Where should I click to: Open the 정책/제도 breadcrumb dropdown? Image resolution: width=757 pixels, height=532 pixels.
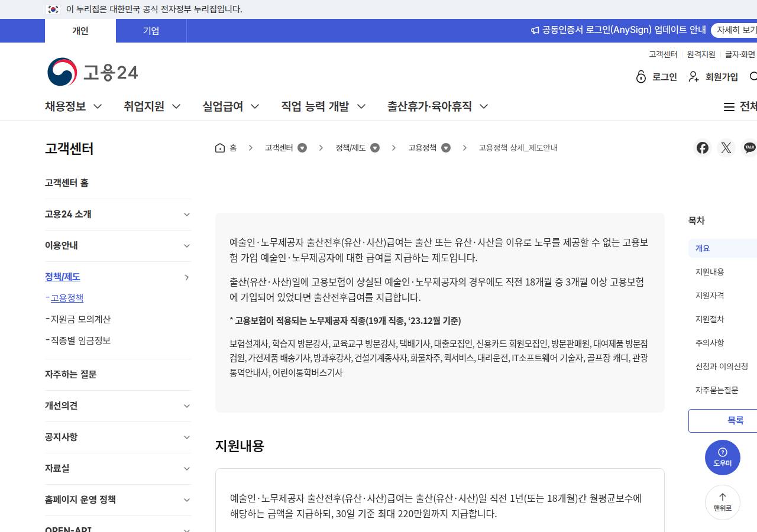click(375, 148)
